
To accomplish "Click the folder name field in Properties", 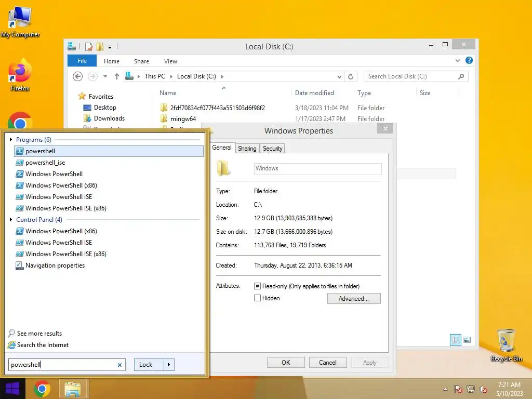I will (317, 169).
